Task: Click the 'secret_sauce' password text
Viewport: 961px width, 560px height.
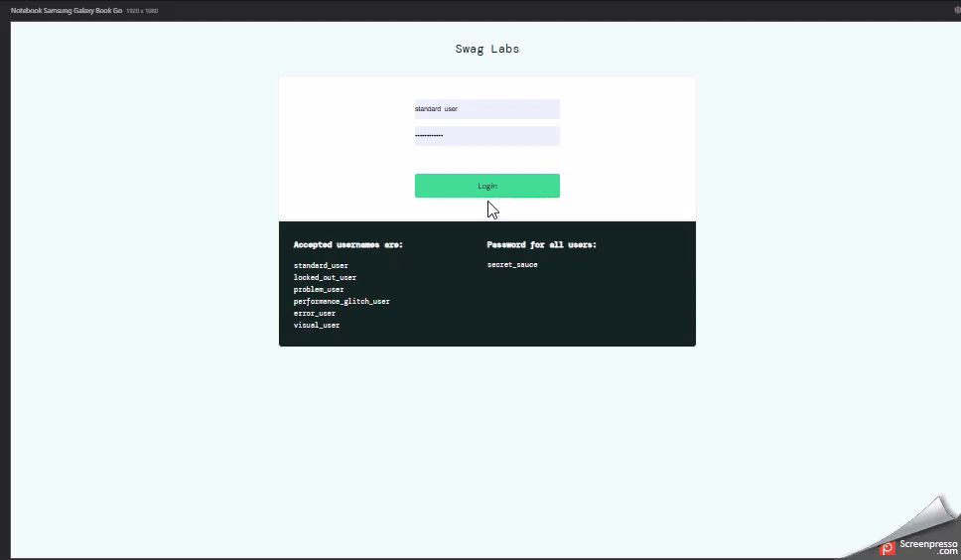Action: click(x=512, y=265)
